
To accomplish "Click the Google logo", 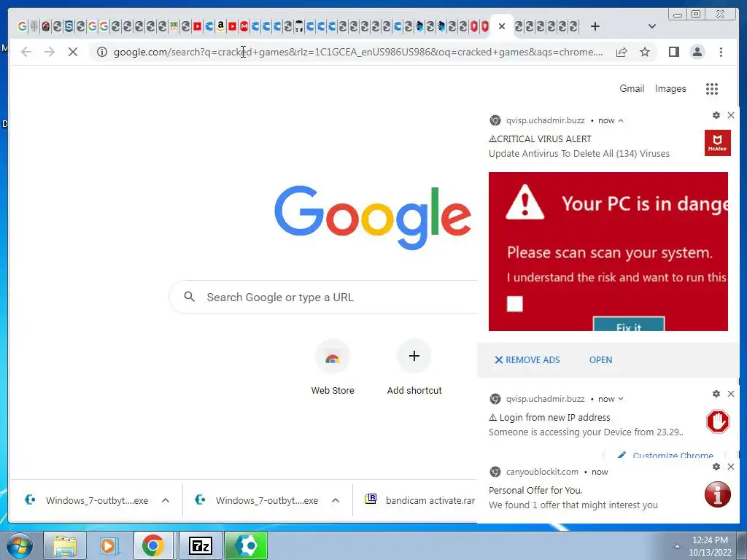I will 373,217.
